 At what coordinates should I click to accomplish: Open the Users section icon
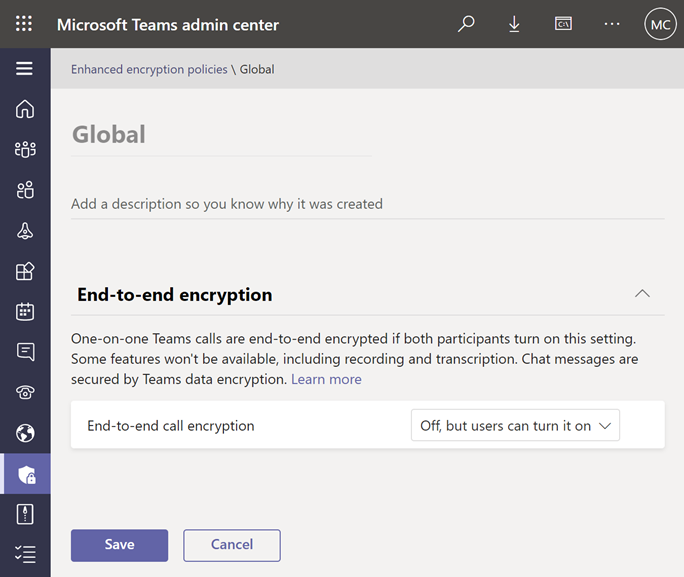tap(25, 190)
